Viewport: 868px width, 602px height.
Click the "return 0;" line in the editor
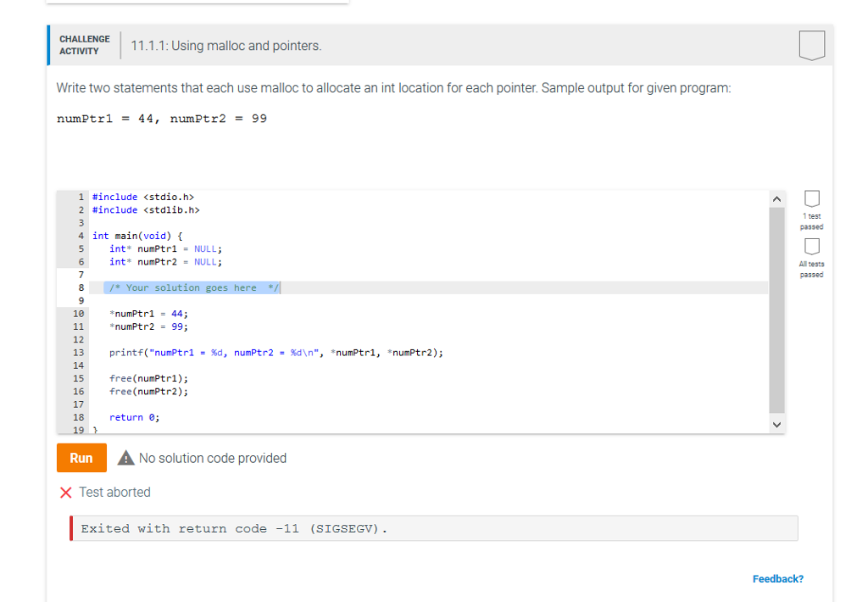click(x=134, y=418)
